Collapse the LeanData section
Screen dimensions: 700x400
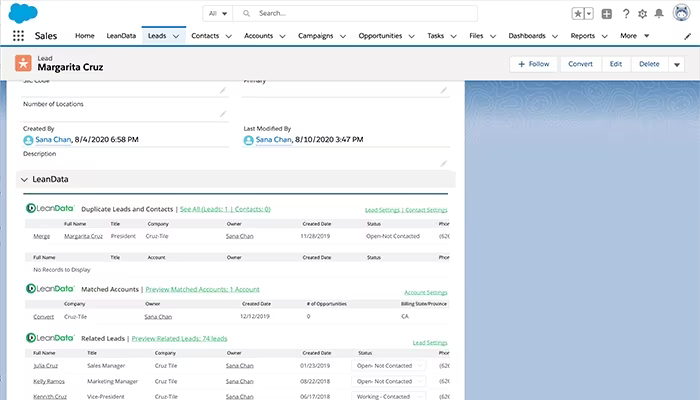[x=24, y=179]
